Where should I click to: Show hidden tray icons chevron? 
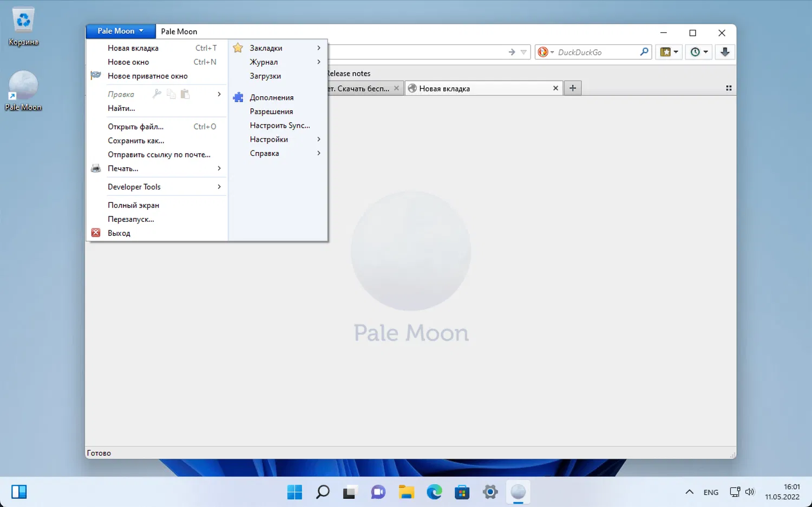(689, 492)
